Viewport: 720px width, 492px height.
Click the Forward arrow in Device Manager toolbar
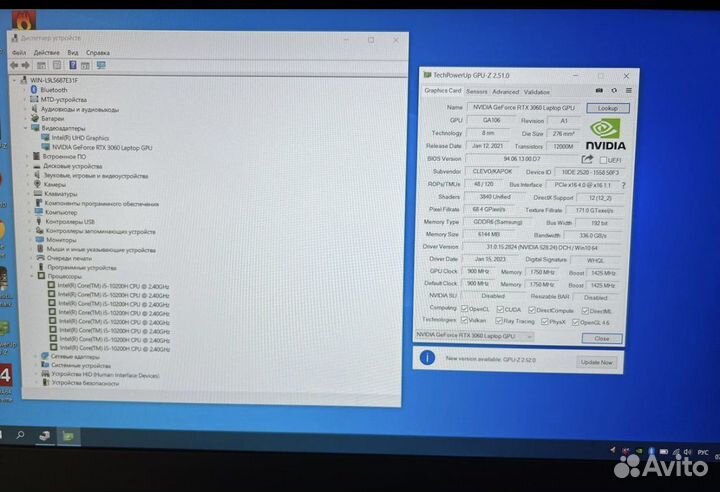tap(26, 66)
